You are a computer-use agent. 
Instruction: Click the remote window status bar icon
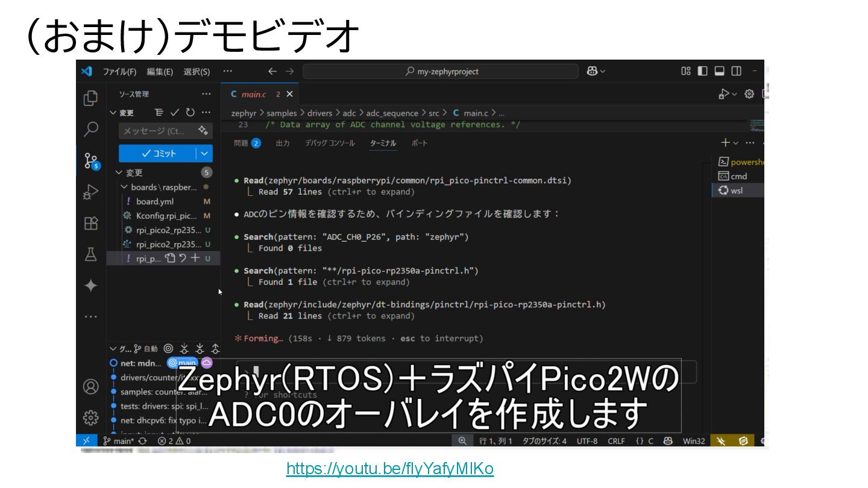tap(86, 441)
